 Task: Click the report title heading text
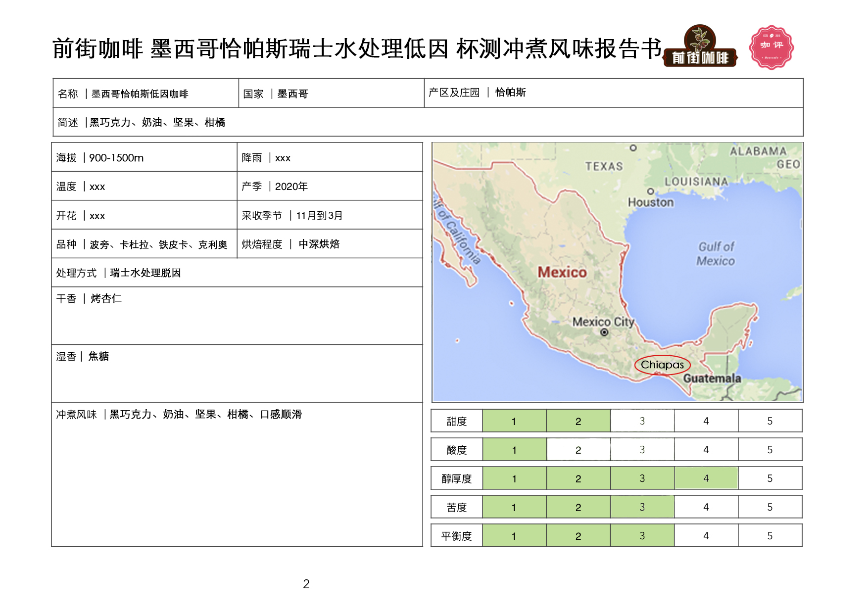pyautogui.click(x=357, y=48)
